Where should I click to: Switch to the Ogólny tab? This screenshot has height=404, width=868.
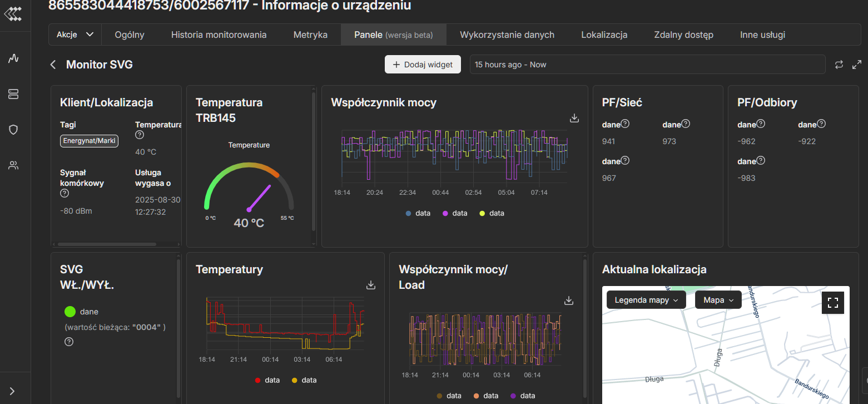pyautogui.click(x=130, y=35)
